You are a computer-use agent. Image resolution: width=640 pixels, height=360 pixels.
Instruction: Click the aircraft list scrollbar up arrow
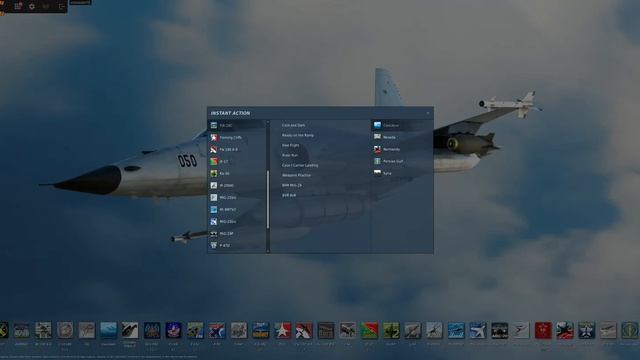(268, 122)
